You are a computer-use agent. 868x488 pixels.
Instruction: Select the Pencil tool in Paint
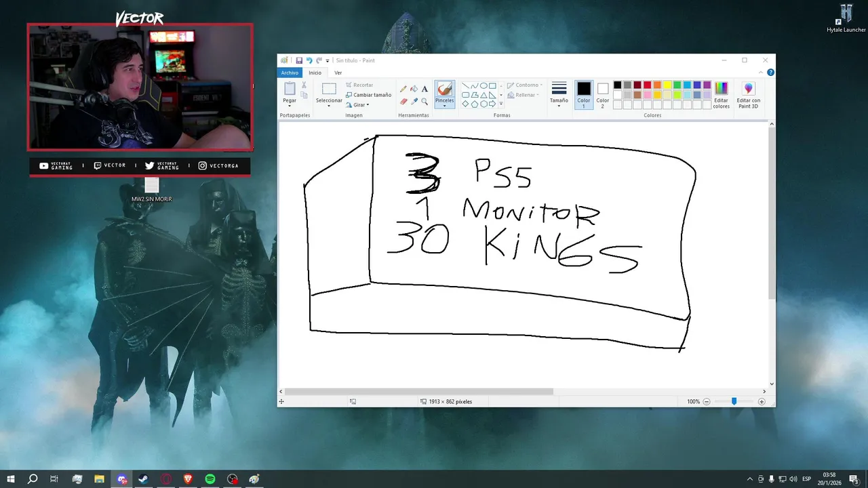[403, 89]
